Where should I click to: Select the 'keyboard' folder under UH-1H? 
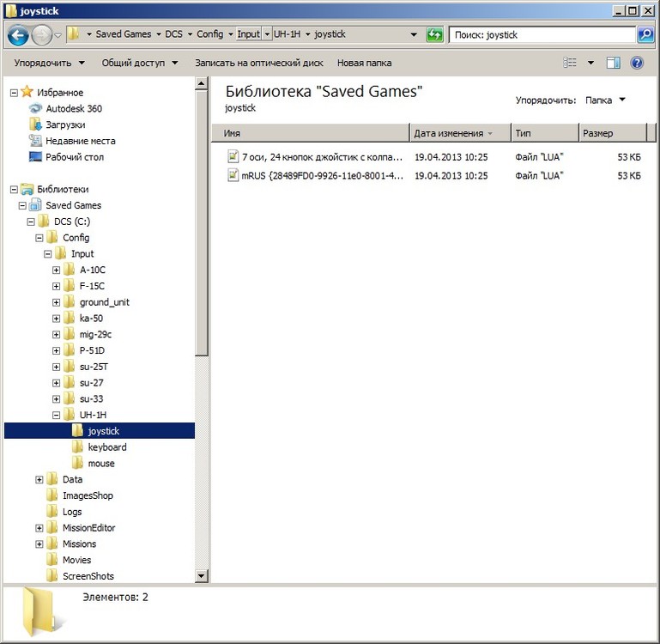[x=107, y=447]
